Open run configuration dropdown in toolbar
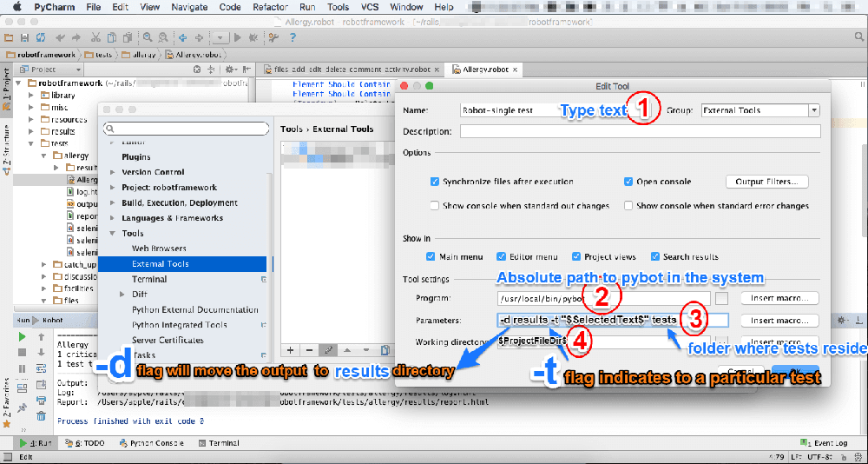This screenshot has width=868, height=464. (x=220, y=37)
